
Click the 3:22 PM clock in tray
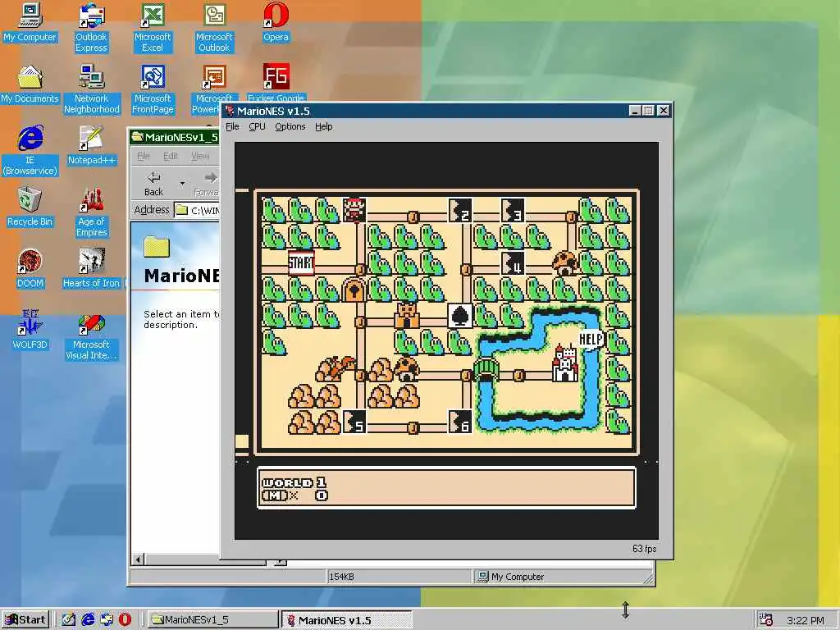point(806,620)
